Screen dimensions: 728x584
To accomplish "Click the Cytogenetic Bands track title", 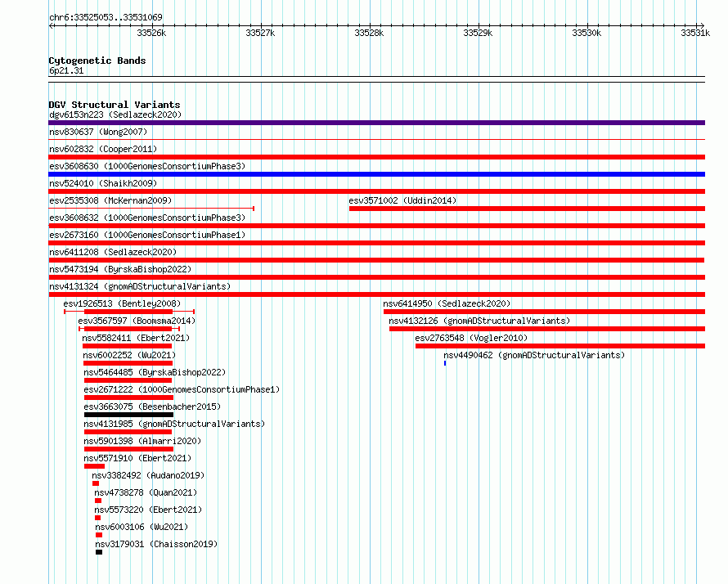I will pyautogui.click(x=97, y=61).
